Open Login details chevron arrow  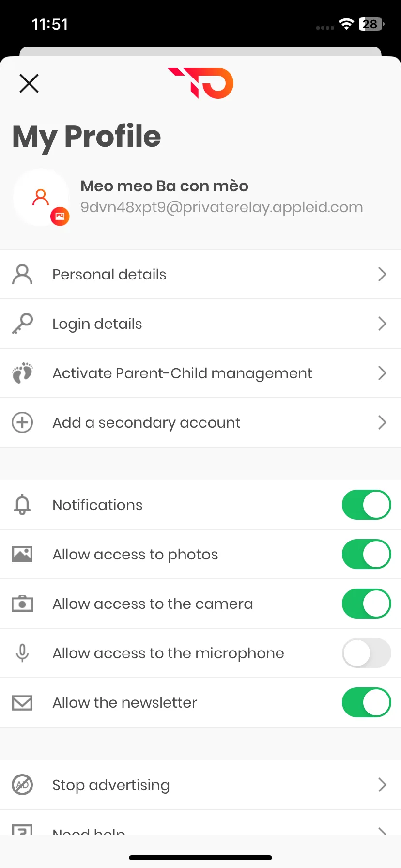coord(382,324)
